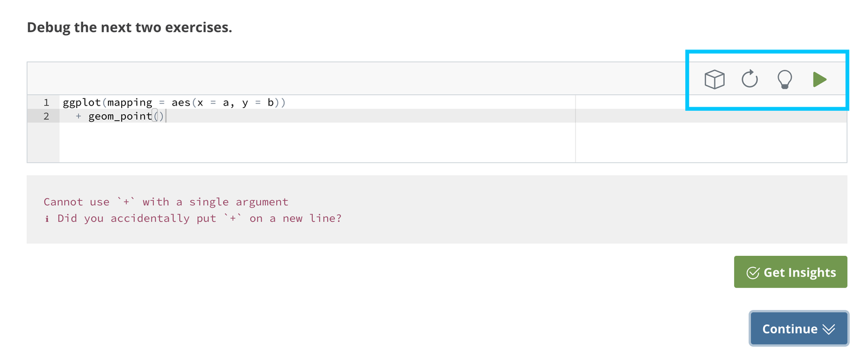868x362 pixels.
Task: Reset the exercise with circular arrow icon
Action: 749,79
